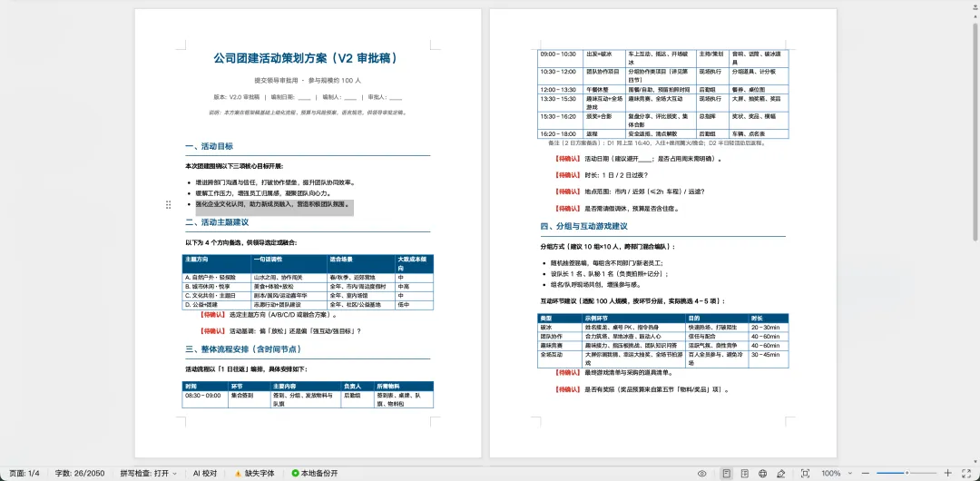Click table cell C. 文化共创·主题日

pos(216,295)
